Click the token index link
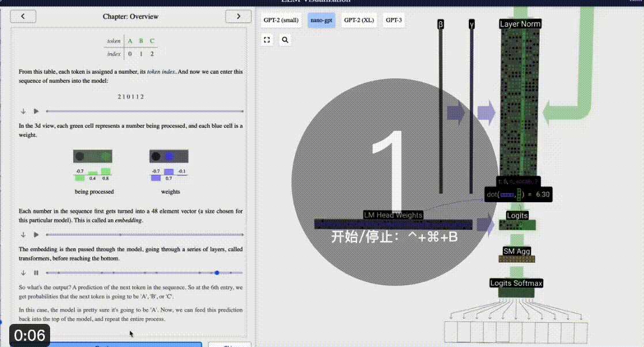The height and width of the screenshot is (347, 644). [161, 71]
